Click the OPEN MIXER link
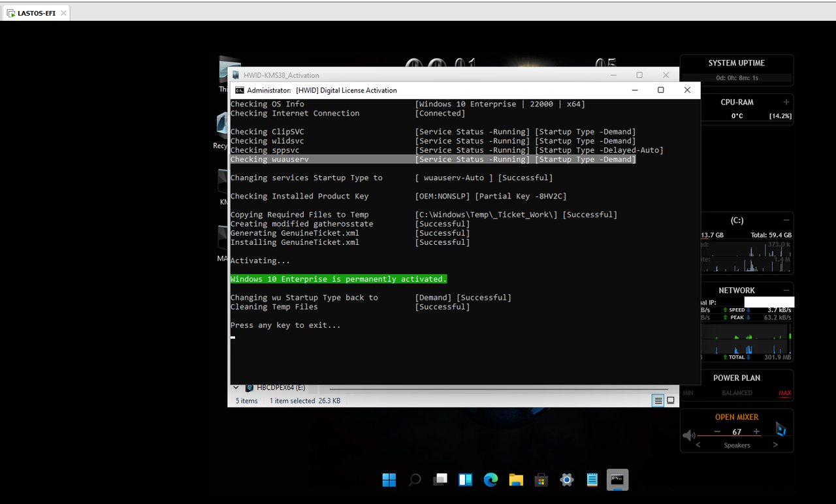This screenshot has height=504, width=836. pos(737,417)
